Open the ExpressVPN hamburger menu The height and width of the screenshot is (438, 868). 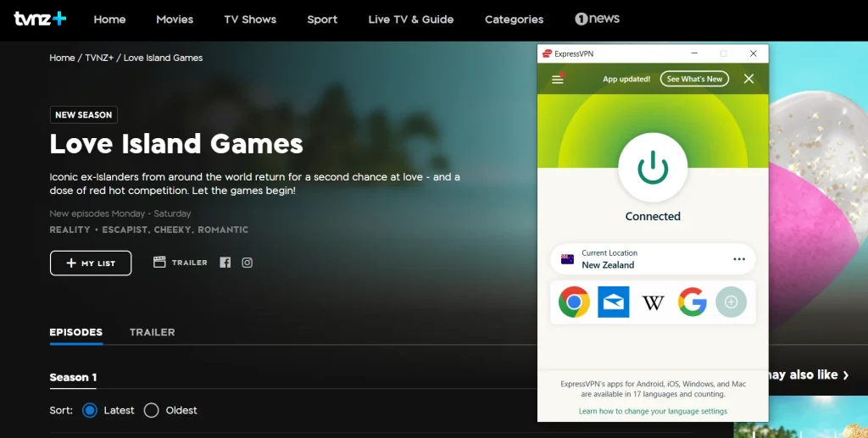tap(558, 79)
